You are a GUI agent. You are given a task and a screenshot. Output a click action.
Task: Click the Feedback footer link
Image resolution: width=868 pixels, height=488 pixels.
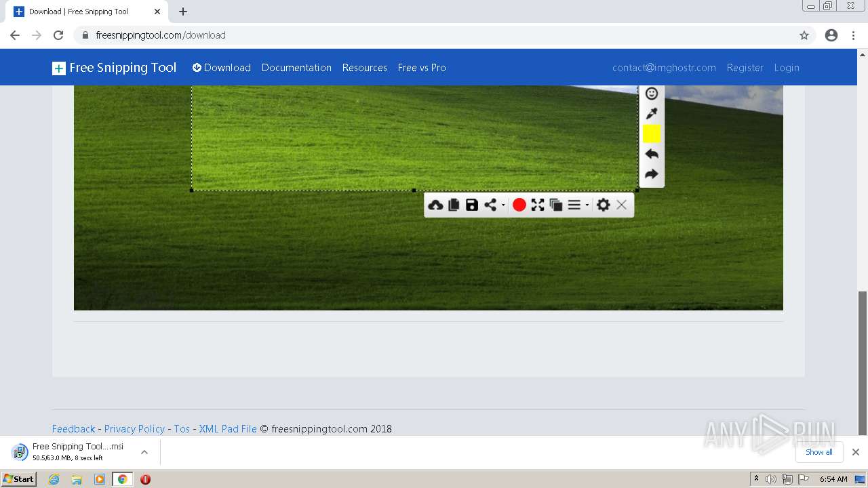pos(73,428)
